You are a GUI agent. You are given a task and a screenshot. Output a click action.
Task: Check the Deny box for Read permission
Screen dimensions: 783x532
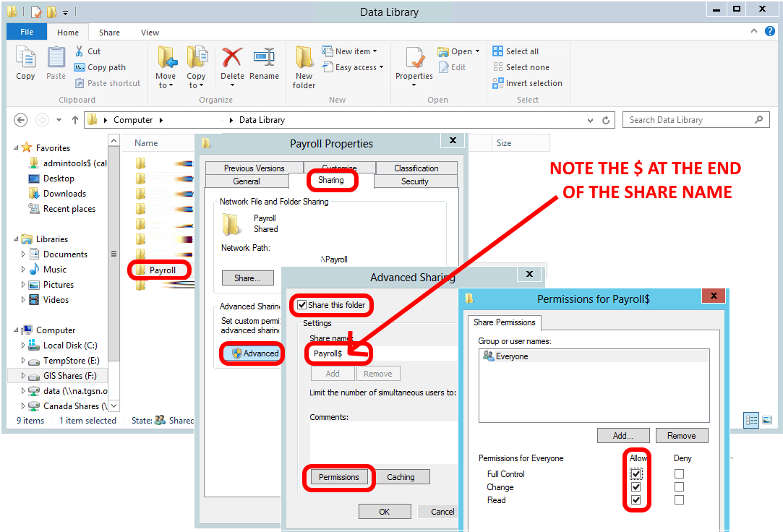coord(679,500)
